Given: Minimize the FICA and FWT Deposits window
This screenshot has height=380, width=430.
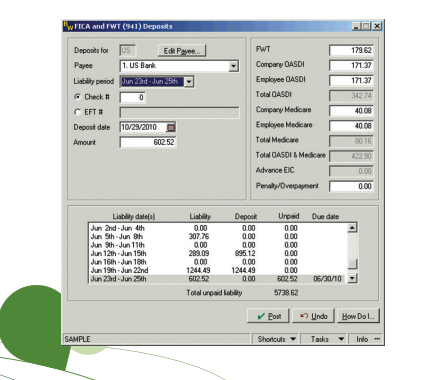Looking at the screenshot, I should click(357, 26).
